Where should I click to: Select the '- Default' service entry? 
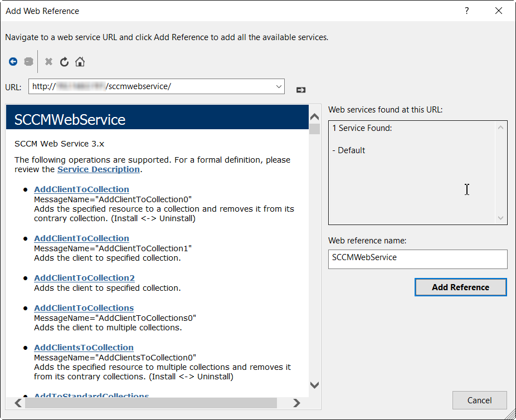(348, 150)
